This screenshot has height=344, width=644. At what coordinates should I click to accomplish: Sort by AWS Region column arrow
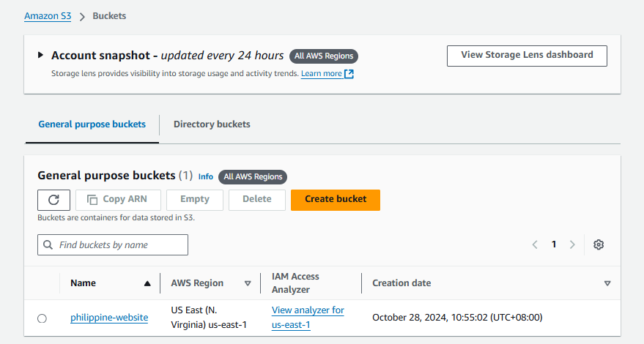coord(247,283)
